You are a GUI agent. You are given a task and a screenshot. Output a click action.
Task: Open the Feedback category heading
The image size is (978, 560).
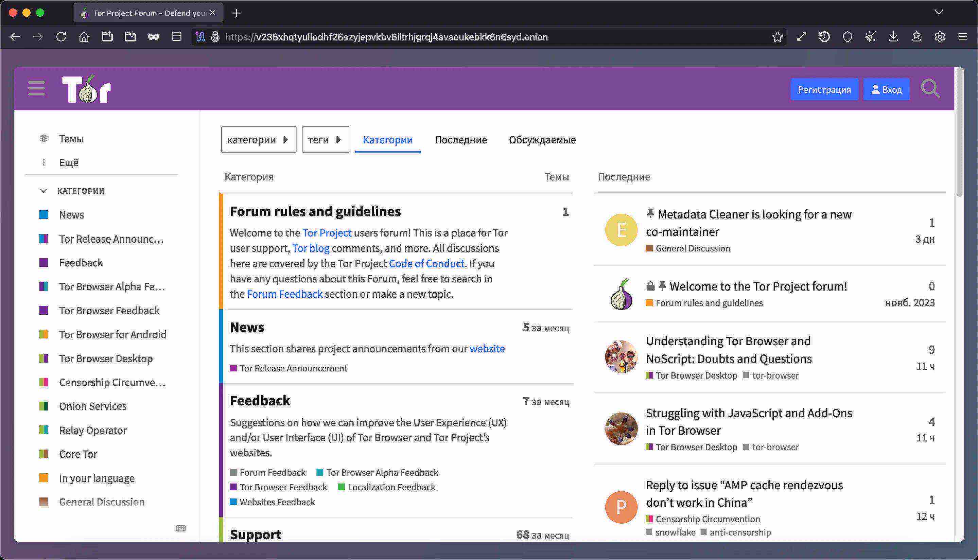[260, 400]
